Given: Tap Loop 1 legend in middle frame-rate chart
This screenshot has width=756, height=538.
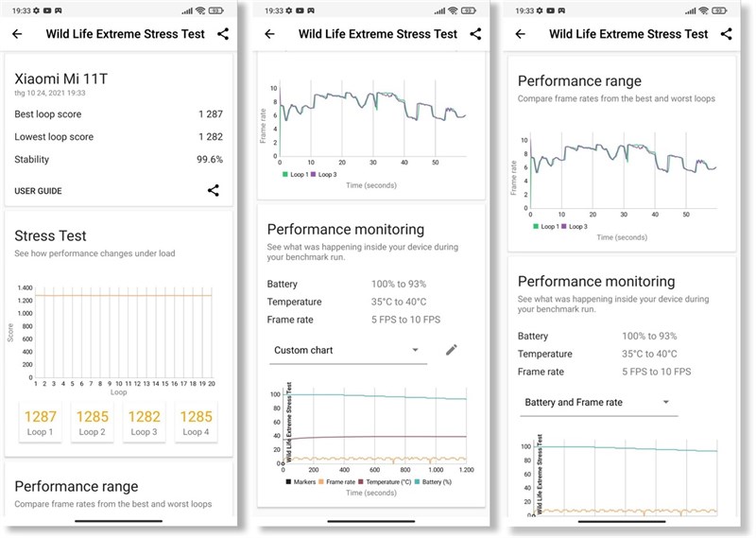Looking at the screenshot, I should click(295, 175).
